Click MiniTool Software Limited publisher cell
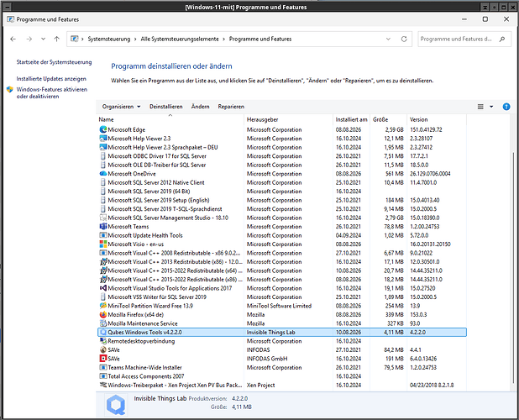This screenshot has width=519, height=420. [279, 306]
